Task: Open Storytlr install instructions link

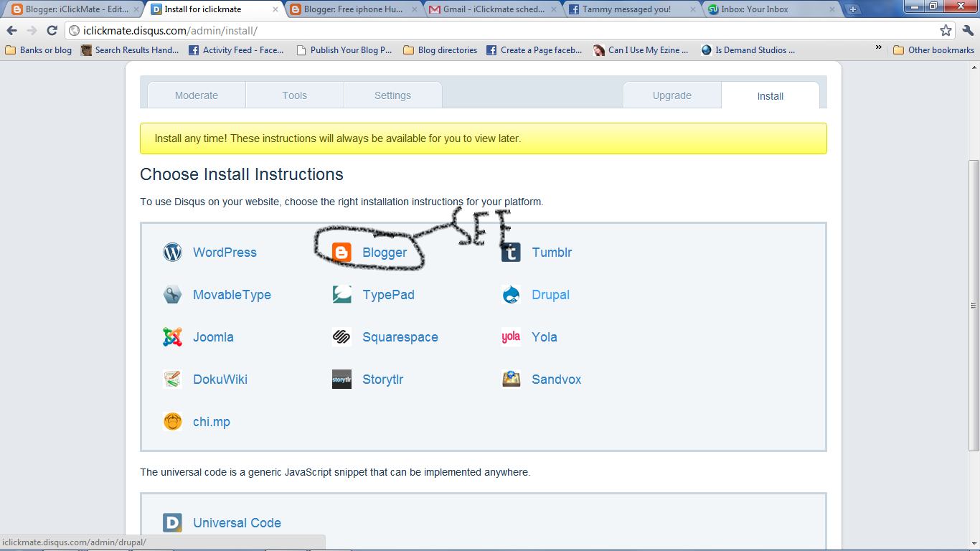Action: pos(383,380)
